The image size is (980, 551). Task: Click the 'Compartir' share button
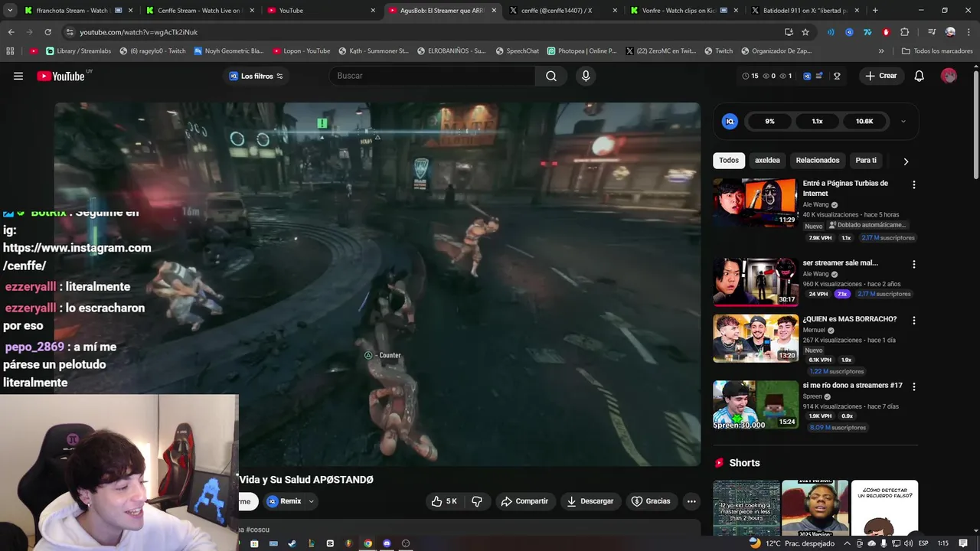524,501
